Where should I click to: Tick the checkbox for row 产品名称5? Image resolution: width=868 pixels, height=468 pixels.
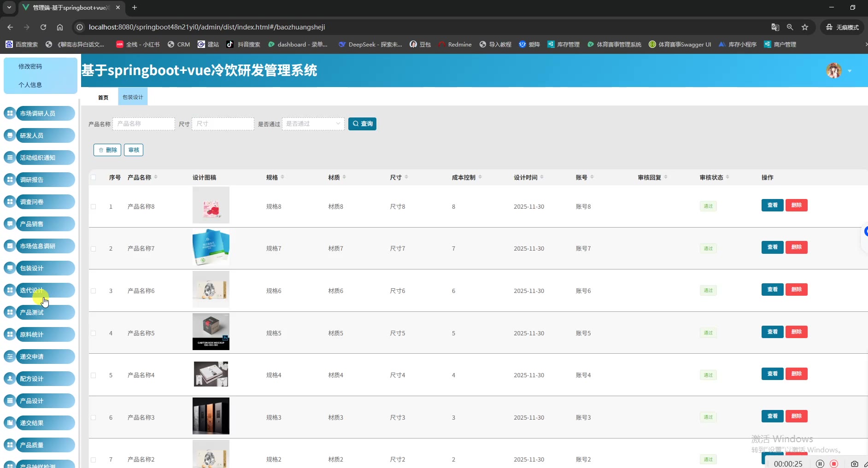[x=94, y=333]
